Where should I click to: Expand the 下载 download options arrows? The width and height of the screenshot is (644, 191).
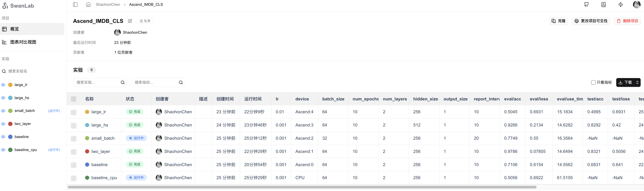pyautogui.click(x=637, y=83)
